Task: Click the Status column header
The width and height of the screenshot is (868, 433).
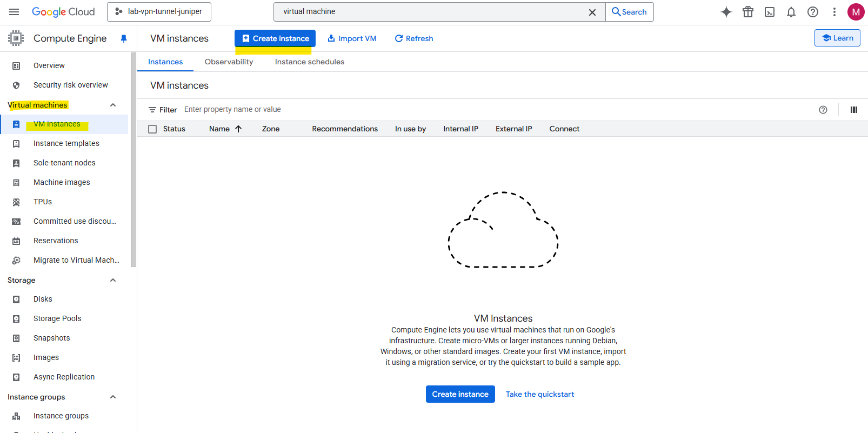Action: pos(174,129)
